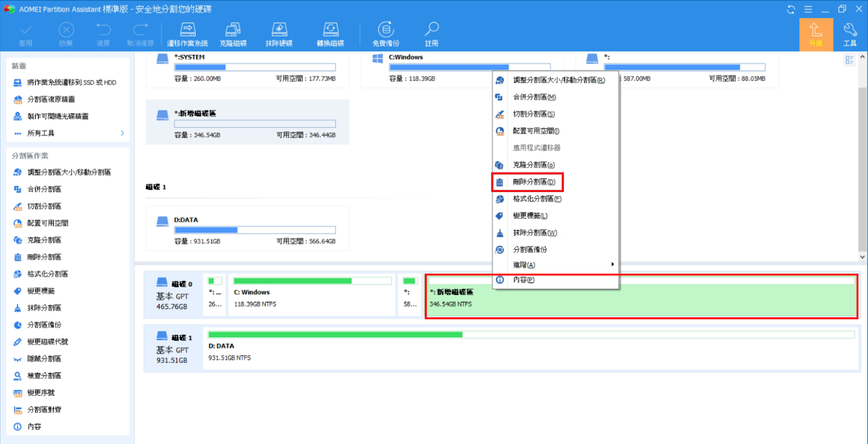Screen dimensions: 868x444
Task: Click the scroll-down arrow of partition list
Action: pyautogui.click(x=862, y=257)
